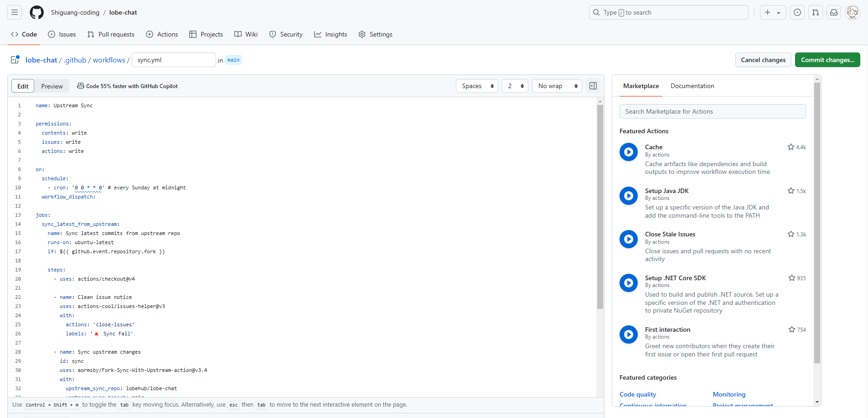
Task: Open the Code quality category link
Action: (638, 394)
